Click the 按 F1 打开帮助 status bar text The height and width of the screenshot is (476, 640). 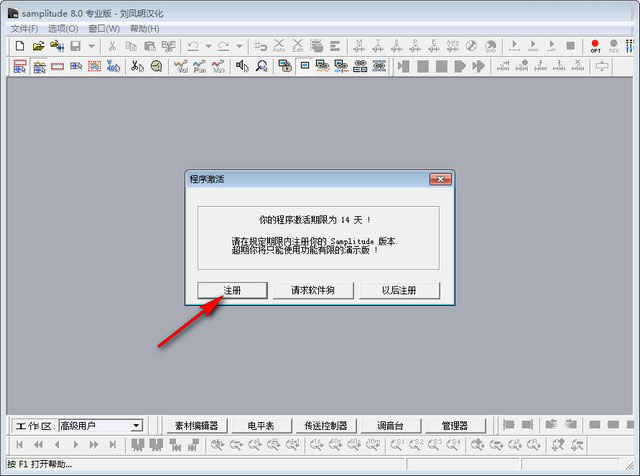click(40, 464)
